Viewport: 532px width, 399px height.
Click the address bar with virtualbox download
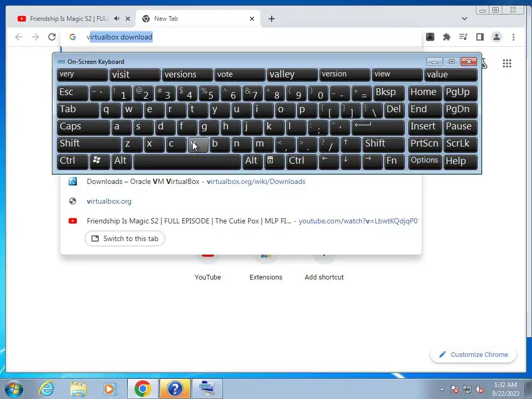[x=242, y=37]
